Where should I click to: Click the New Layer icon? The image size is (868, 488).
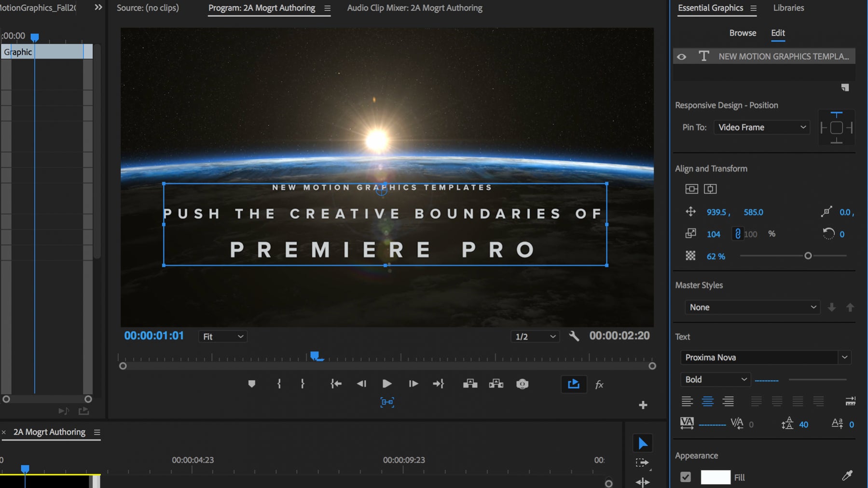pos(845,87)
